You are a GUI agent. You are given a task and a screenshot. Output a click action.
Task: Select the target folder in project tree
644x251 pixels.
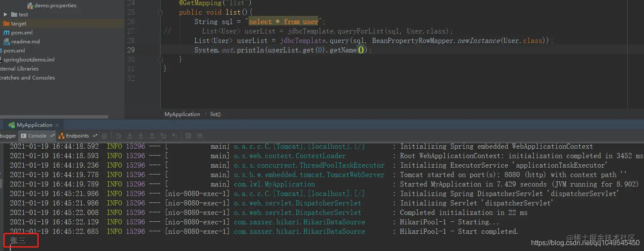(18, 24)
